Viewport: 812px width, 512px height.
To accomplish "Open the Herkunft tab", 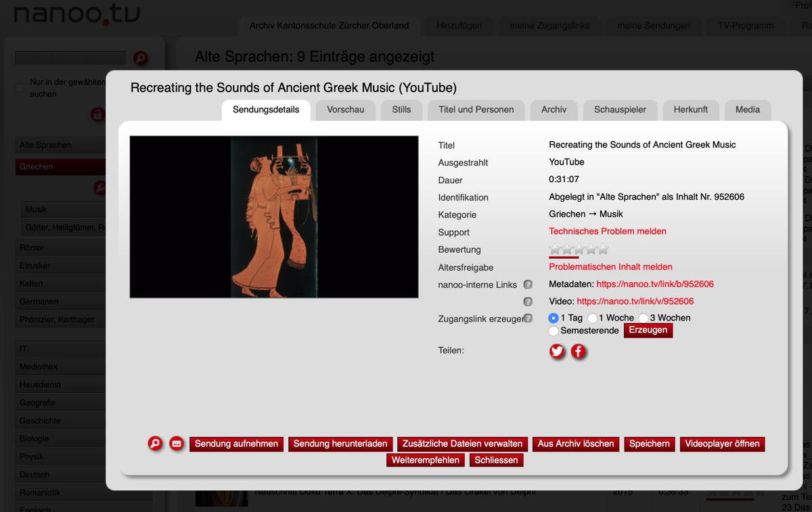I will [690, 110].
